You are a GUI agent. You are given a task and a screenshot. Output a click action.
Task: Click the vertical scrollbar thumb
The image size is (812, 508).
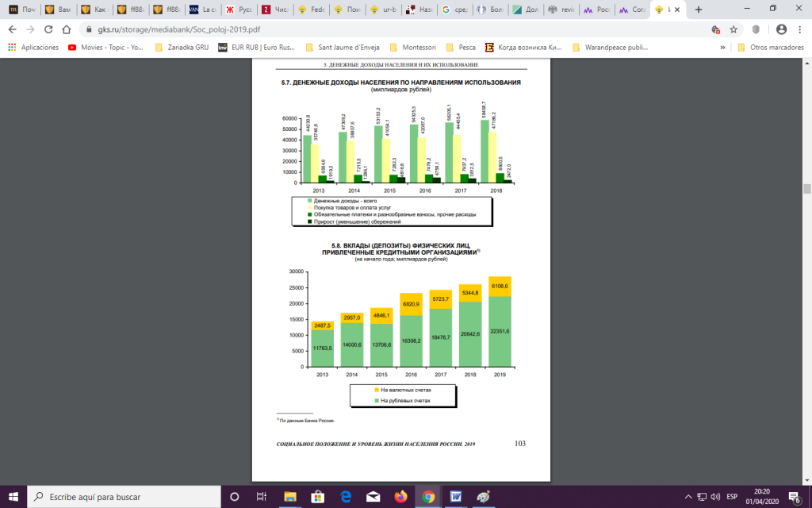(806, 188)
